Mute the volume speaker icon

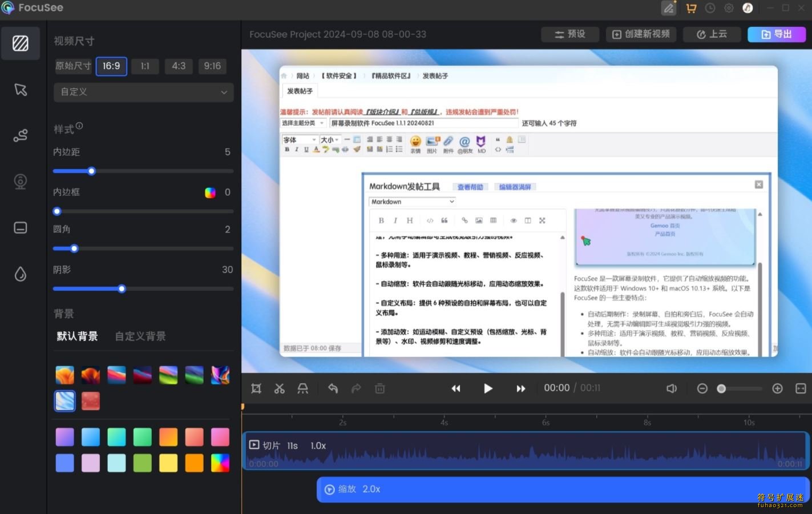click(x=672, y=388)
